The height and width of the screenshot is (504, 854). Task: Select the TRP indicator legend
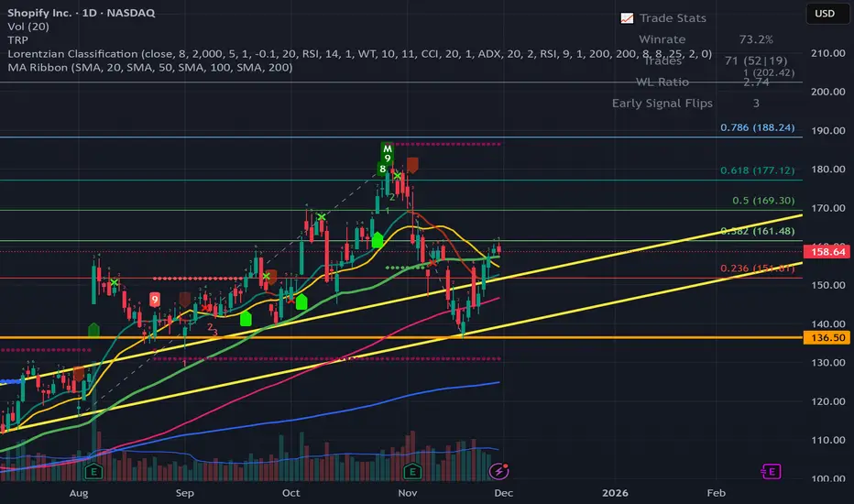tap(18, 39)
